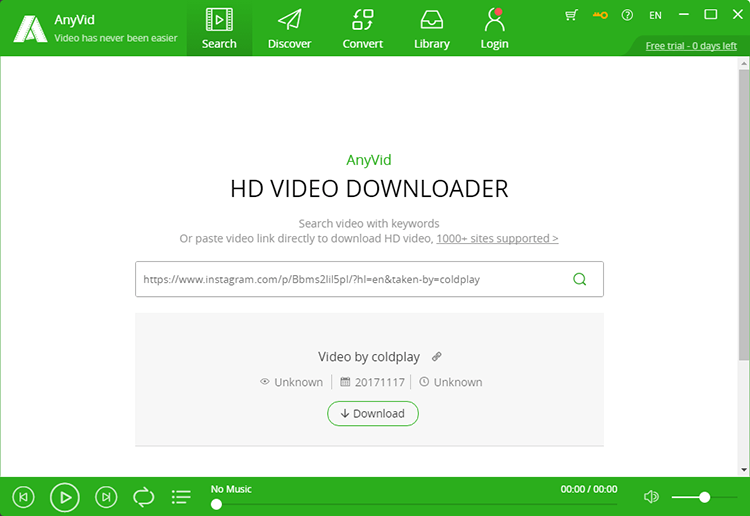Click the clock duration icon
The width and height of the screenshot is (750, 516).
424,382
